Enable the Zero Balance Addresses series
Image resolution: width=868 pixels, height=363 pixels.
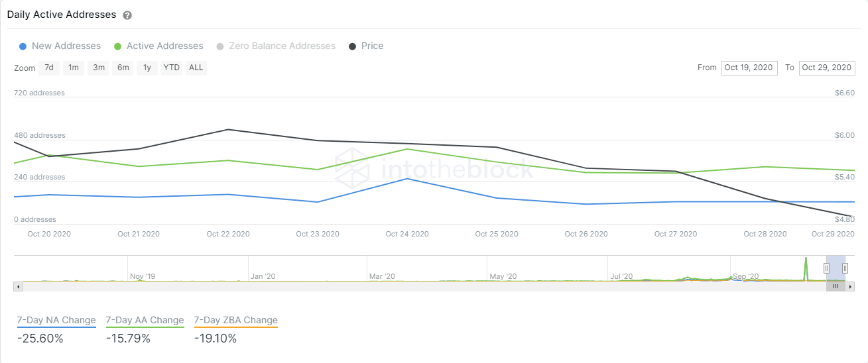[x=276, y=46]
